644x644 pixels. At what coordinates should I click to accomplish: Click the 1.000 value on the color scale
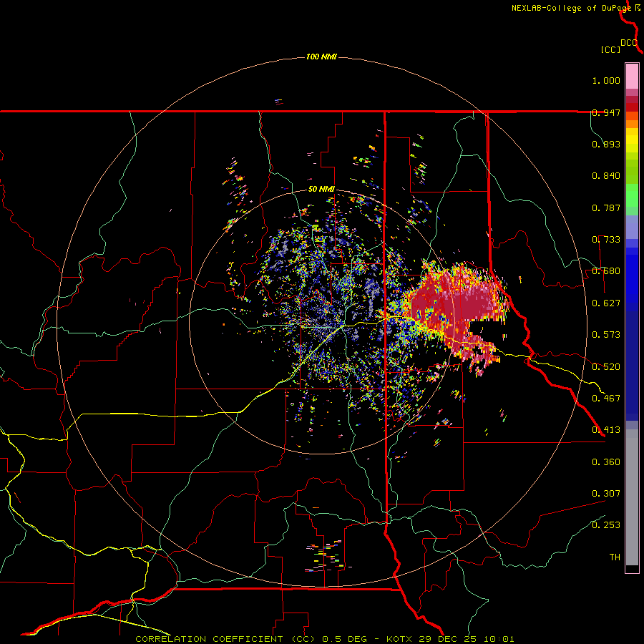(606, 80)
